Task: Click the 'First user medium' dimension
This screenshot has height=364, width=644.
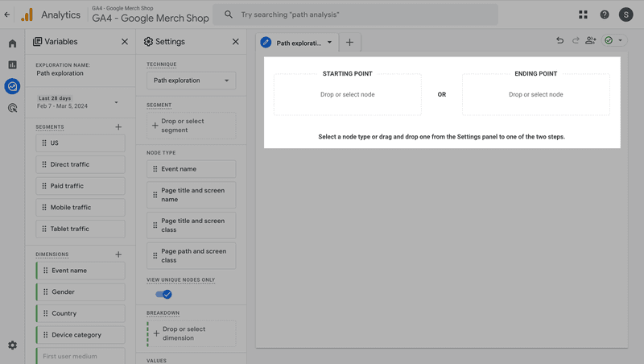Action: coord(80,356)
